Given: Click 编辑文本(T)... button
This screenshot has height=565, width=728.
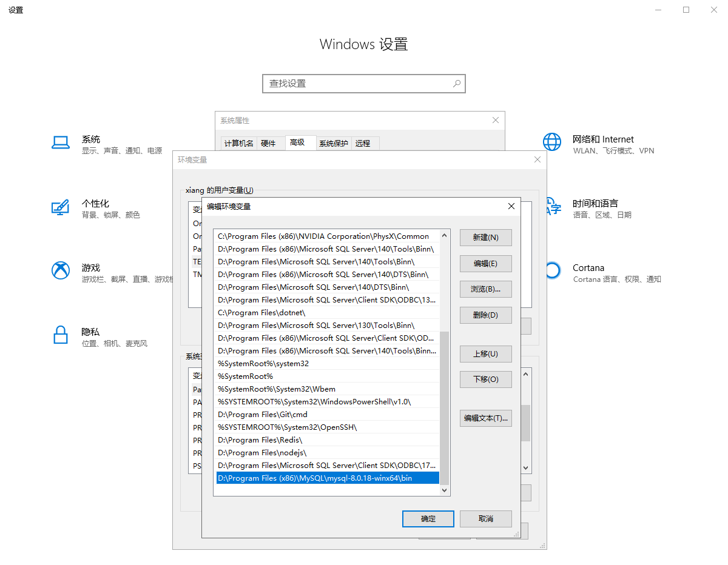Looking at the screenshot, I should pyautogui.click(x=486, y=418).
